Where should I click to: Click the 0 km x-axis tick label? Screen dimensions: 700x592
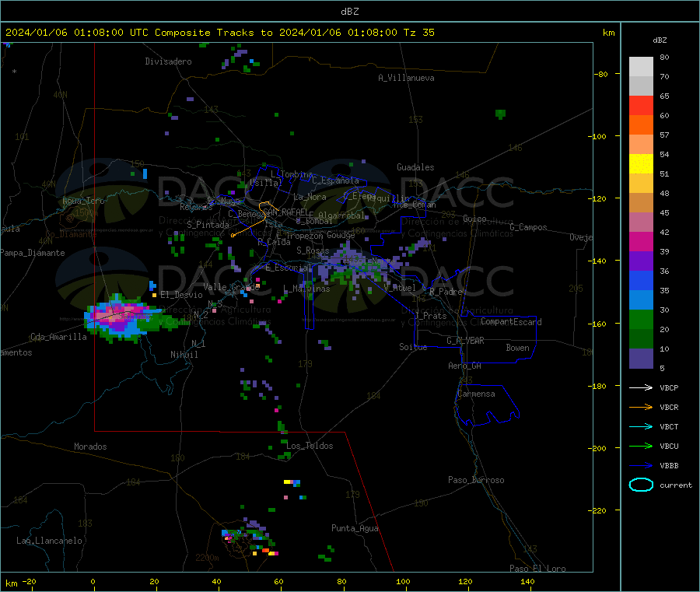click(x=93, y=582)
